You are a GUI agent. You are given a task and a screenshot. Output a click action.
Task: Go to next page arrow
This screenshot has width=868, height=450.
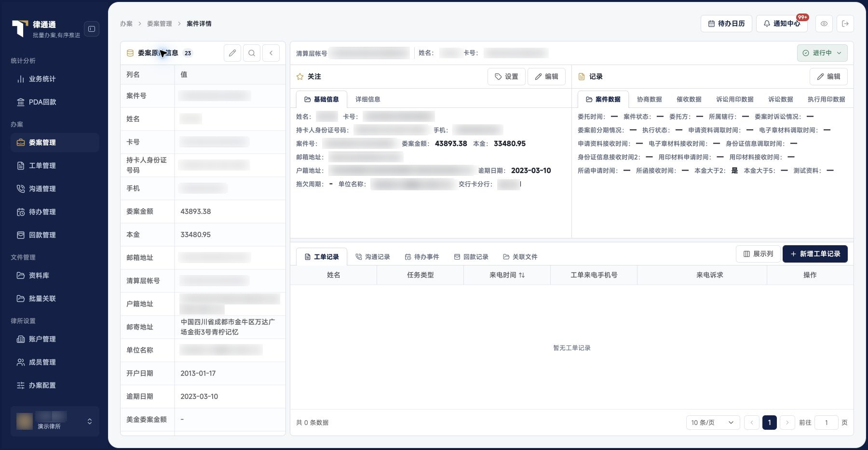click(x=787, y=423)
